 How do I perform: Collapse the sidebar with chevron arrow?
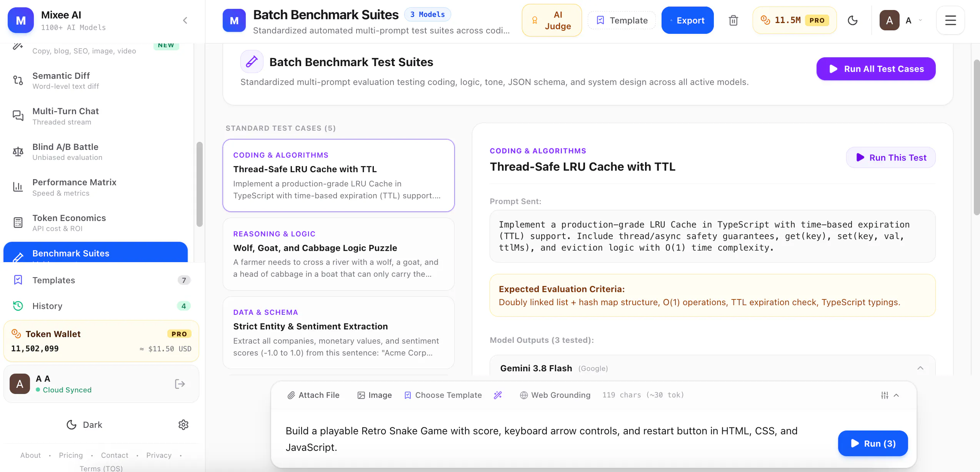click(x=185, y=20)
